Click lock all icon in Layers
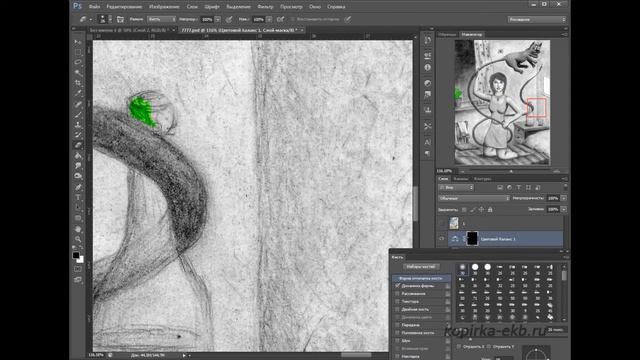Viewport: 640px width, 360px height. (490, 210)
